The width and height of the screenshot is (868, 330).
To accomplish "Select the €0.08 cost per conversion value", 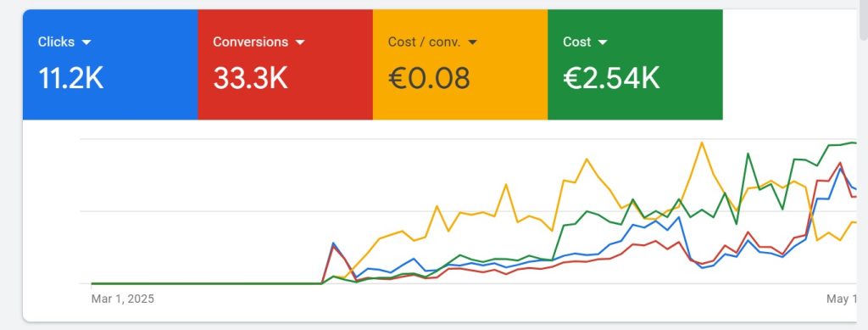I will [429, 78].
